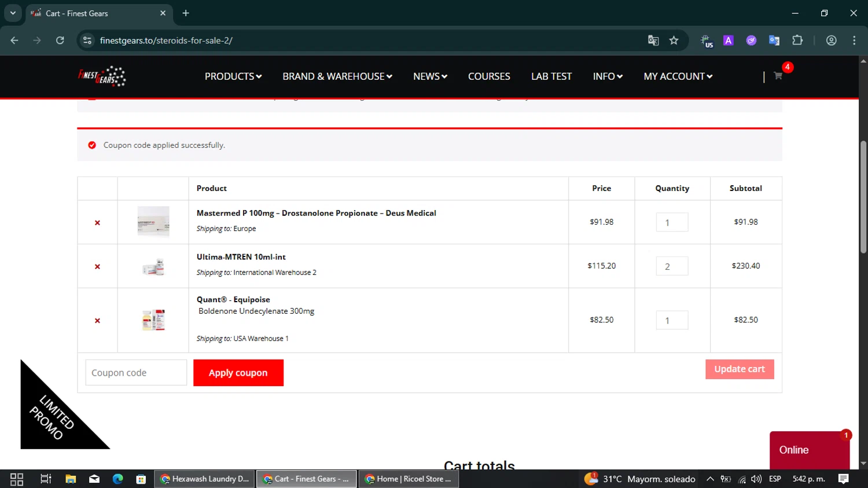This screenshot has height=488, width=868.
Task: Open Task View in taskbar
Action: click(46, 479)
